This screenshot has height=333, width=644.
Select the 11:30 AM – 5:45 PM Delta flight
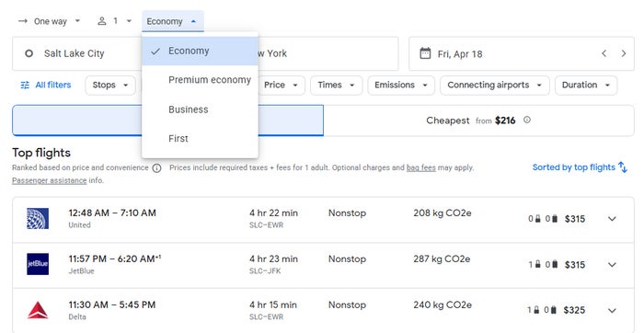[323, 310]
